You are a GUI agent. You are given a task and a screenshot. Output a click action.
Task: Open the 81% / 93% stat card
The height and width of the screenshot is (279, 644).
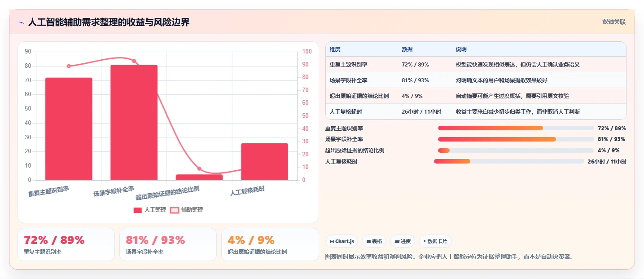[168, 244]
